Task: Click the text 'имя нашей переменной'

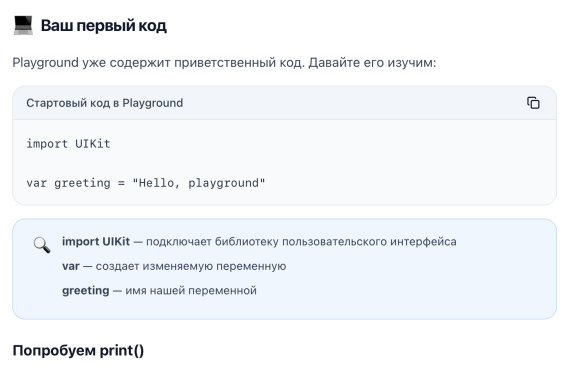Action: [x=191, y=291]
